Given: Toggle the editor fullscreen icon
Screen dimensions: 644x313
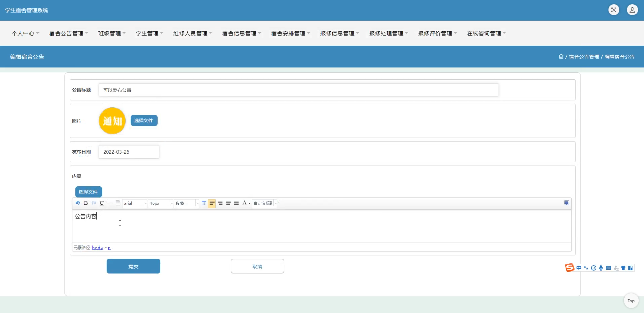Looking at the screenshot, I should 567,203.
